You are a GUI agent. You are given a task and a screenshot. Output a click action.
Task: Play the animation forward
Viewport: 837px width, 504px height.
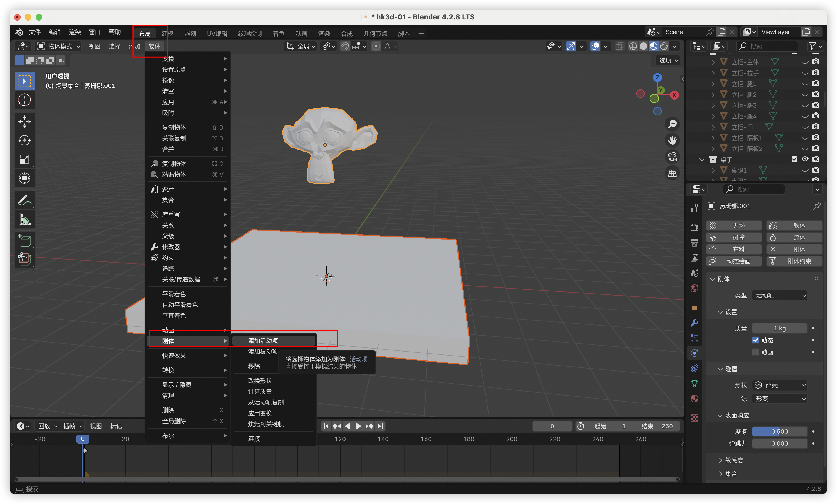(x=358, y=426)
